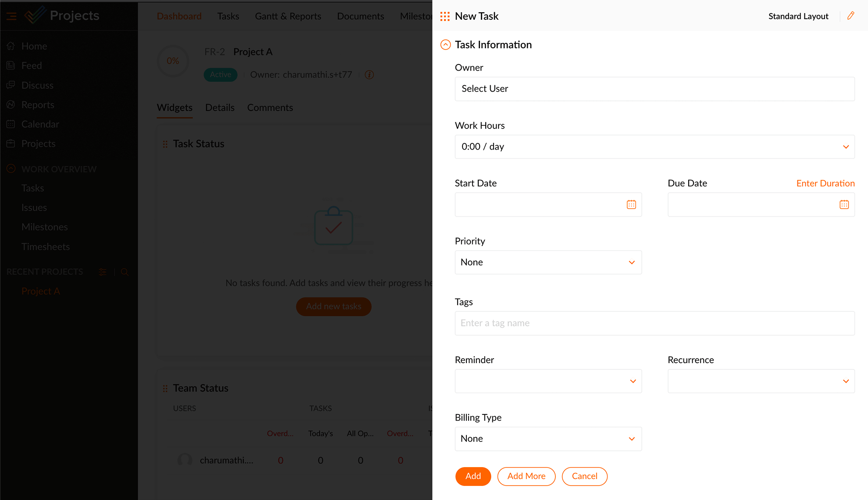Viewport: 868px width, 500px height.
Task: Click the info icon beside Project A owner
Action: click(370, 75)
